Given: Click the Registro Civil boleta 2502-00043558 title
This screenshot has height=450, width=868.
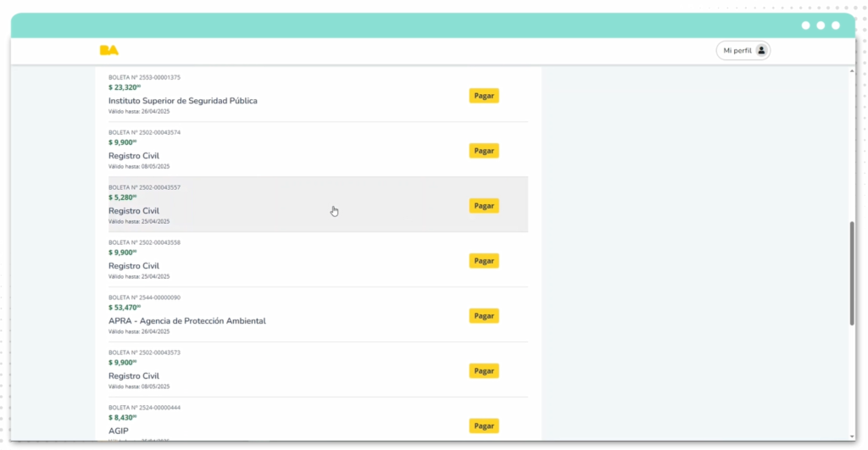Looking at the screenshot, I should pos(133,266).
